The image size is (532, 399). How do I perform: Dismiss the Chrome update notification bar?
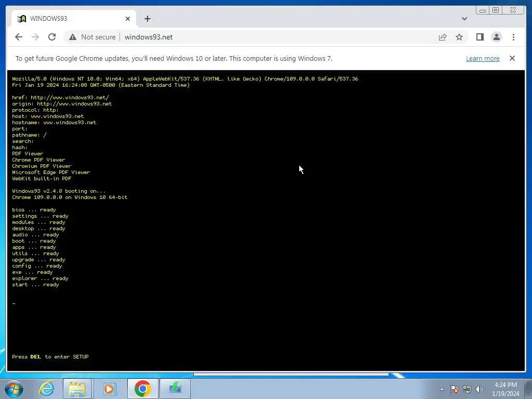pos(512,58)
